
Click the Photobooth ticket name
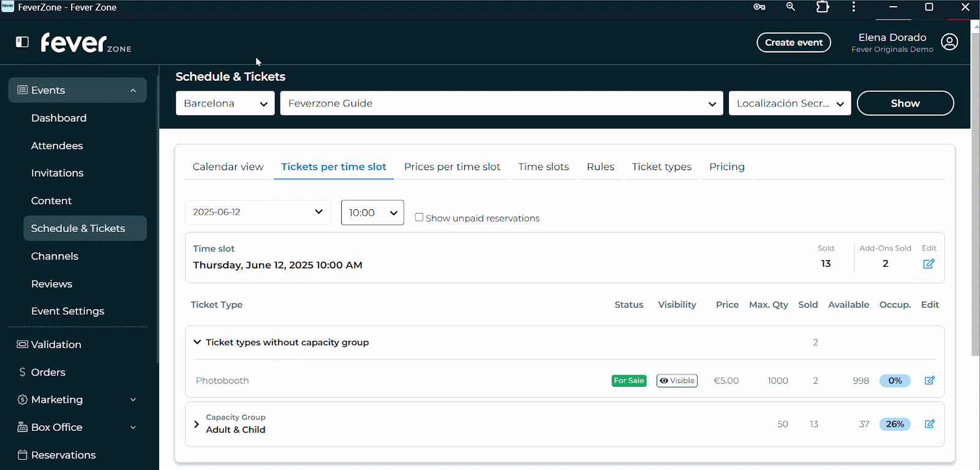point(222,381)
